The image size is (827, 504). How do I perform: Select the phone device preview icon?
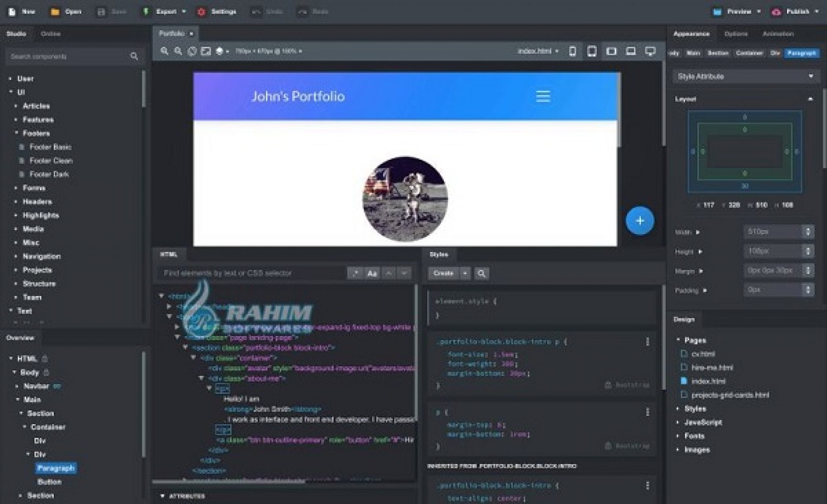click(572, 51)
